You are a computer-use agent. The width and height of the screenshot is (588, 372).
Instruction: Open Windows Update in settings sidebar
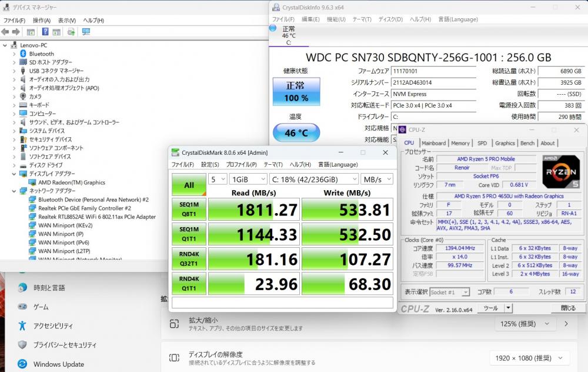coord(58,364)
